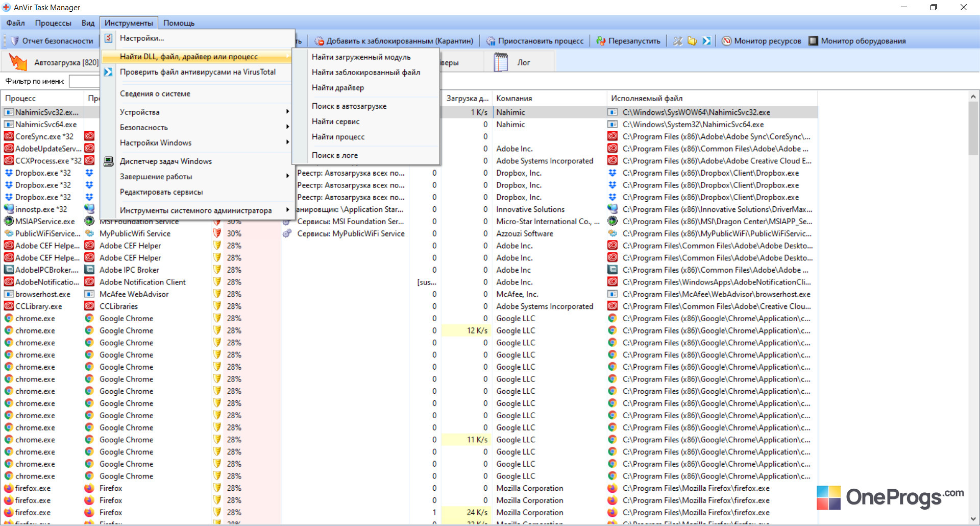Select Редактировать сервисы in the menu

pos(198,192)
